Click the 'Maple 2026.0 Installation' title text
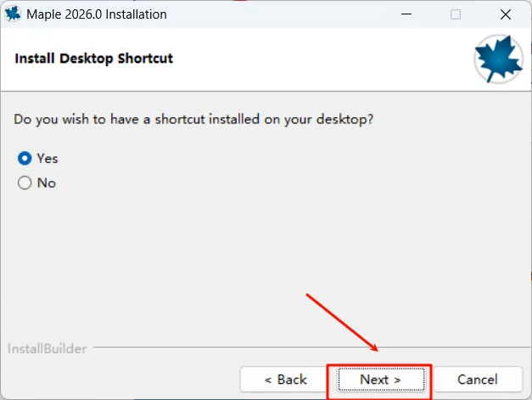The image size is (532, 400). [x=97, y=14]
